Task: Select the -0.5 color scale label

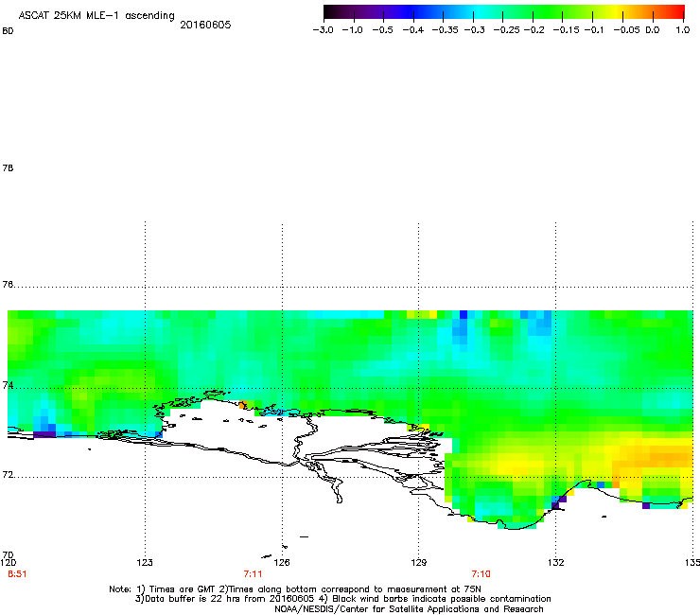Action: coord(382,30)
